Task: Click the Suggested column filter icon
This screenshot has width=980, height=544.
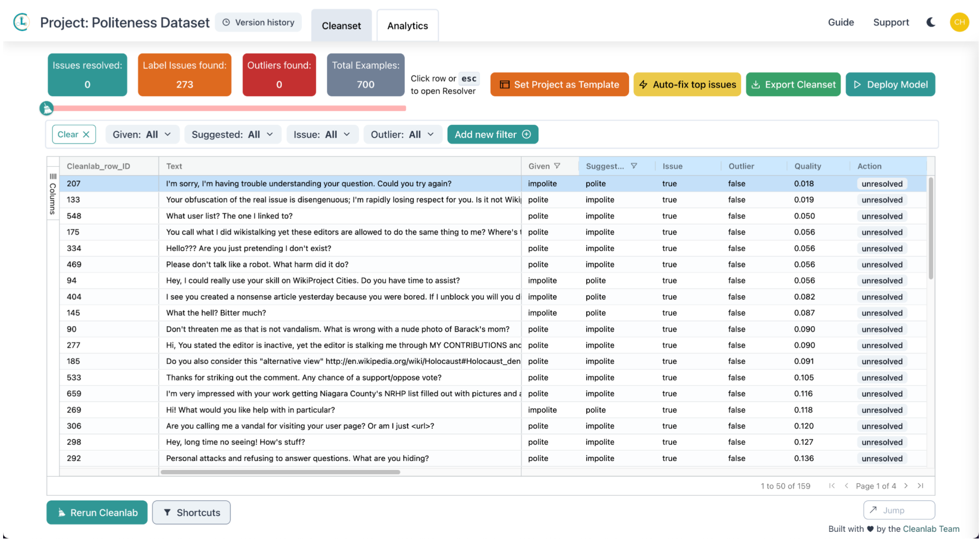Action: pos(634,166)
